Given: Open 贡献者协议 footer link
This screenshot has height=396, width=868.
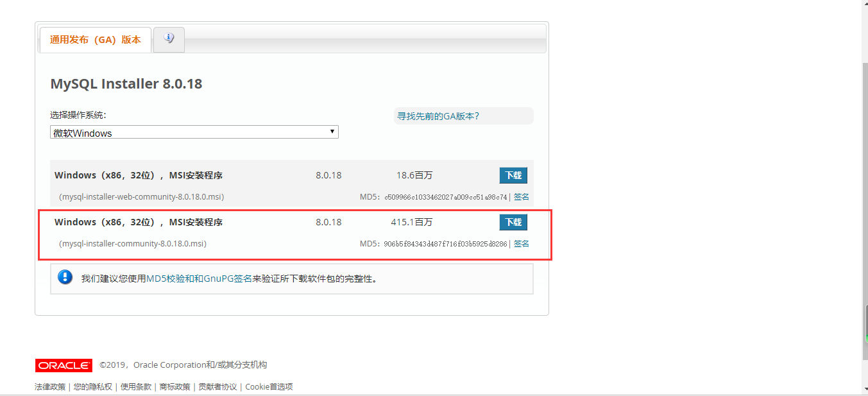Looking at the screenshot, I should (217, 387).
